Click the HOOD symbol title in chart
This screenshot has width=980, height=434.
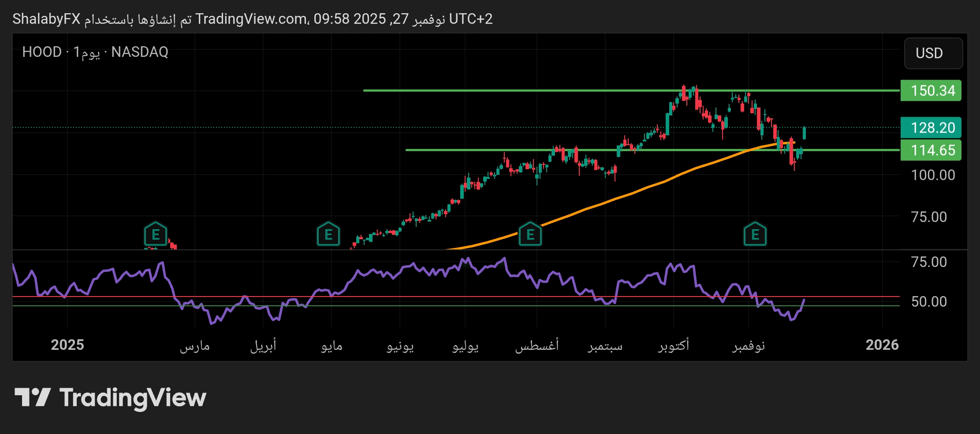pyautogui.click(x=42, y=52)
